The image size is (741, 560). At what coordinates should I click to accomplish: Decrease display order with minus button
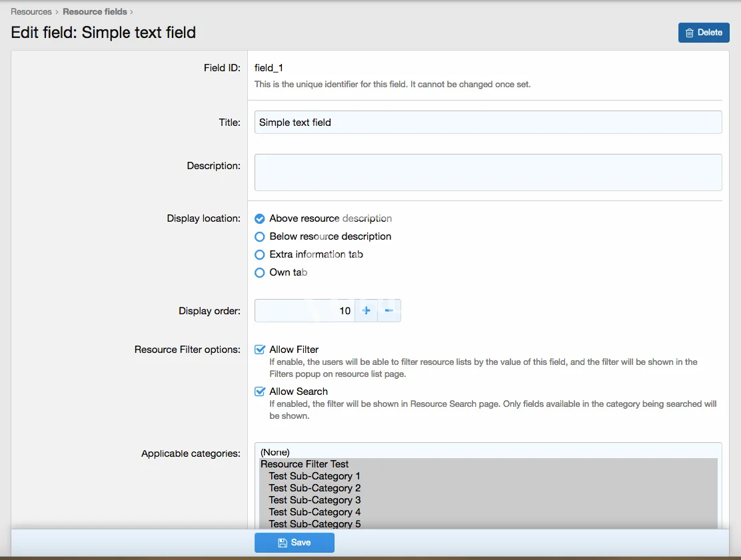click(389, 311)
